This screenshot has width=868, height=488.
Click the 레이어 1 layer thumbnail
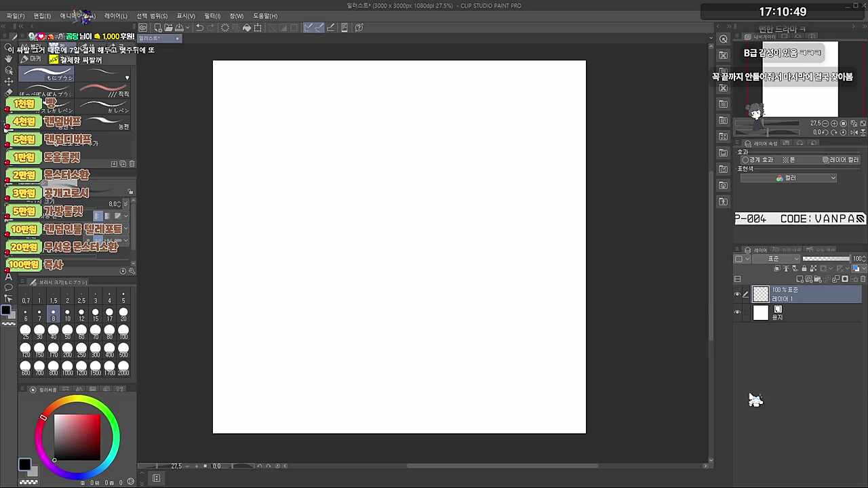pyautogui.click(x=761, y=294)
